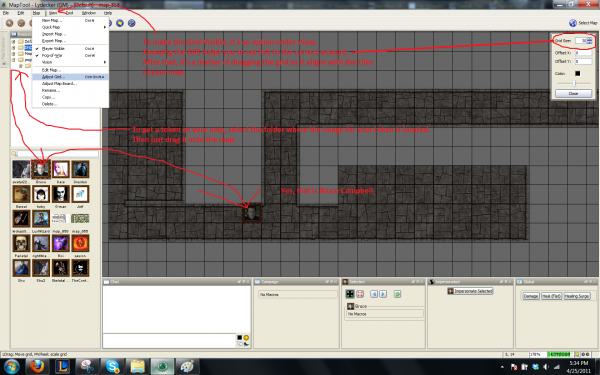Screen dimensions: 600x375
Task: Open the Window menu in menu bar
Action: click(x=88, y=13)
